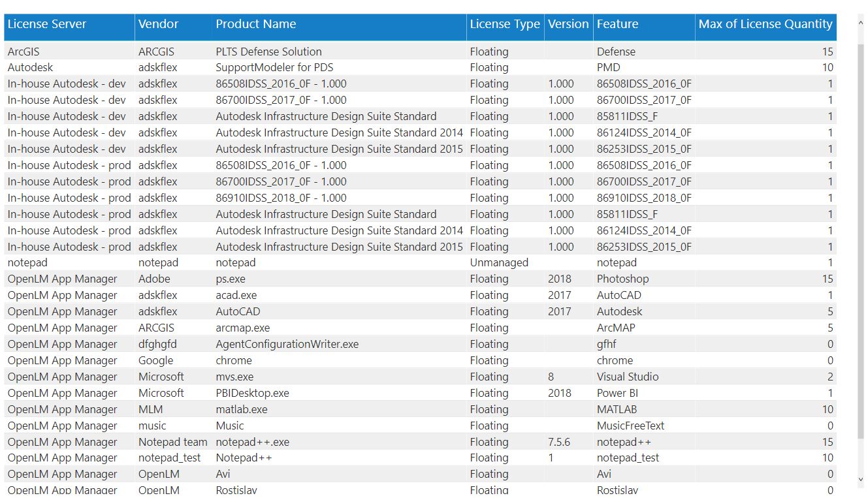Image resolution: width=868 pixels, height=498 pixels.
Task: Click the Max of License Quantity header
Action: (765, 25)
